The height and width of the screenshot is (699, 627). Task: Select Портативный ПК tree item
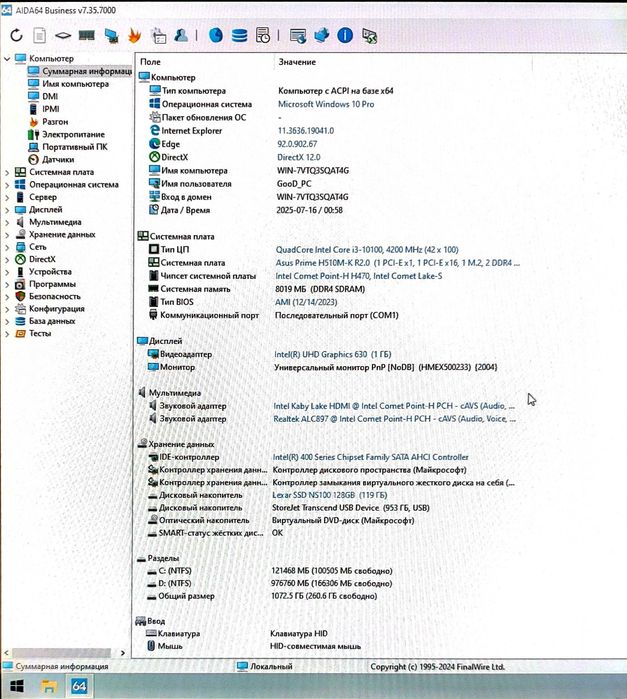[x=68, y=147]
